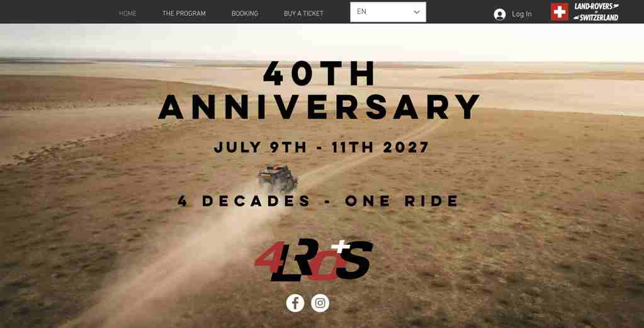Click the user avatar icon beside Log In
Screen dimensions: 644x328
tap(499, 14)
